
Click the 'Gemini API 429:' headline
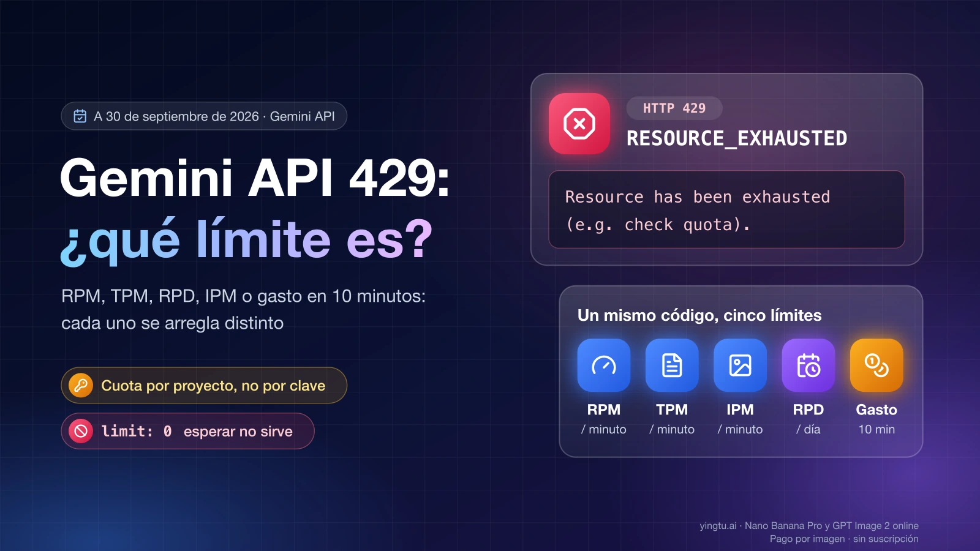[255, 178]
